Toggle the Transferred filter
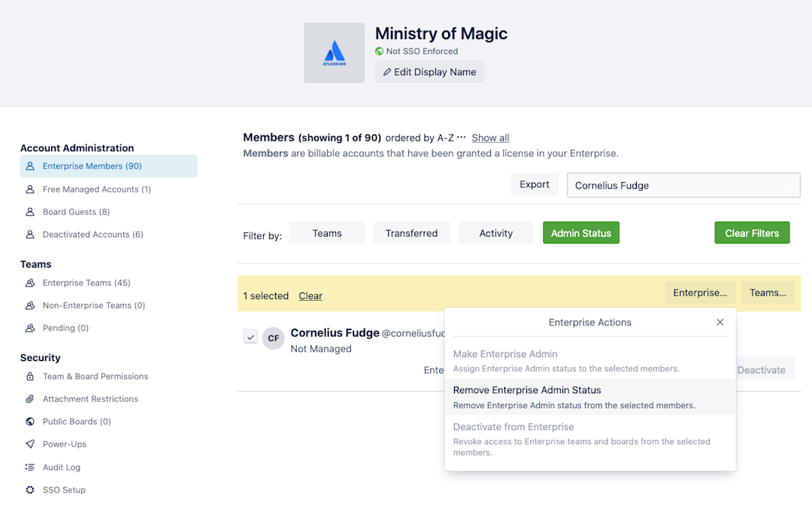The width and height of the screenshot is (812, 509). (x=411, y=232)
